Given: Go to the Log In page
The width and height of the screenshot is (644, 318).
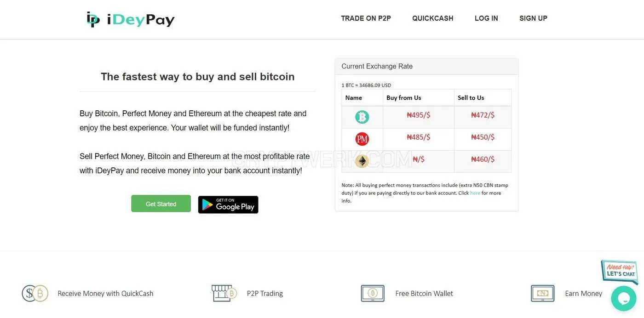Looking at the screenshot, I should click(x=486, y=18).
